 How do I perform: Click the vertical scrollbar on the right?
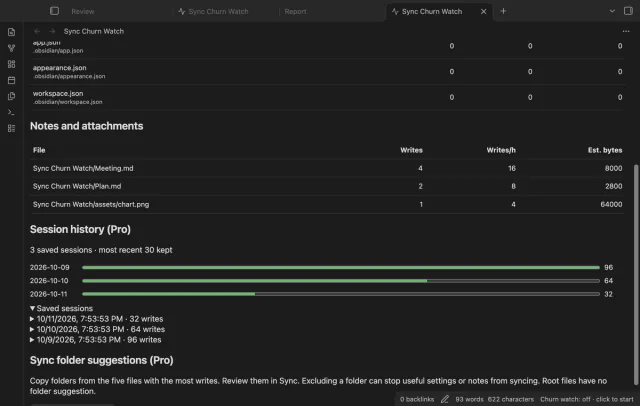click(x=636, y=274)
